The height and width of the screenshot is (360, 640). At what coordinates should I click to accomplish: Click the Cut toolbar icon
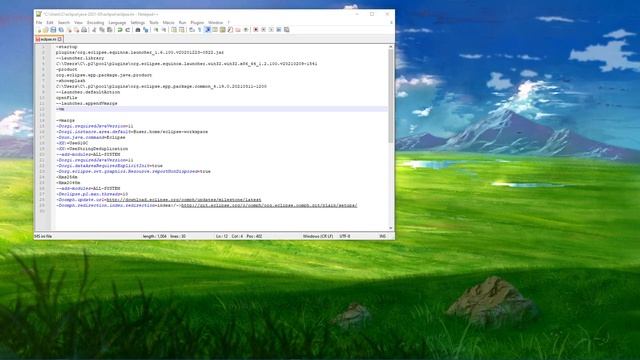[x=94, y=30]
